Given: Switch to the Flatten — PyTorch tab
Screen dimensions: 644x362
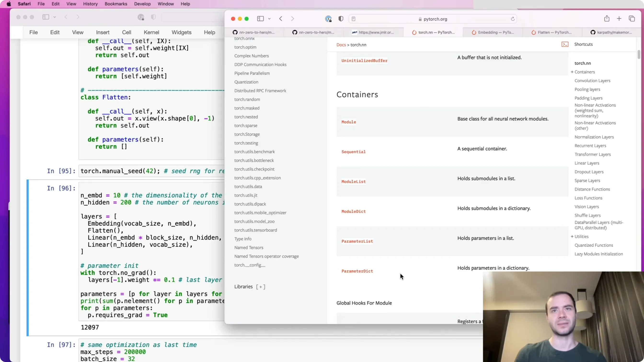Looking at the screenshot, I should point(552,33).
